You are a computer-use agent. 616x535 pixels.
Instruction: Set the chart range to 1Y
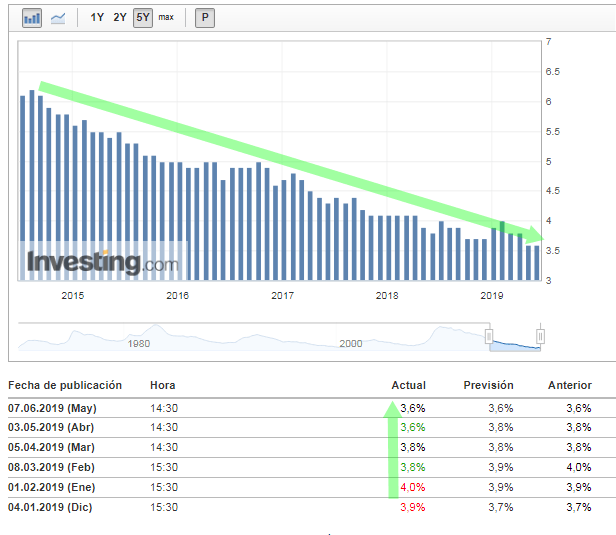click(97, 18)
